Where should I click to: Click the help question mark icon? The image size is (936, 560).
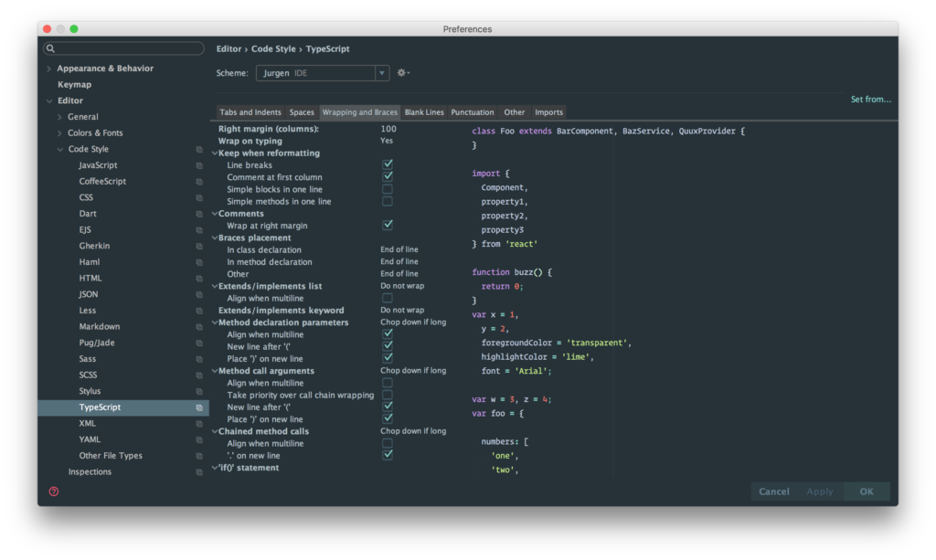tap(54, 491)
